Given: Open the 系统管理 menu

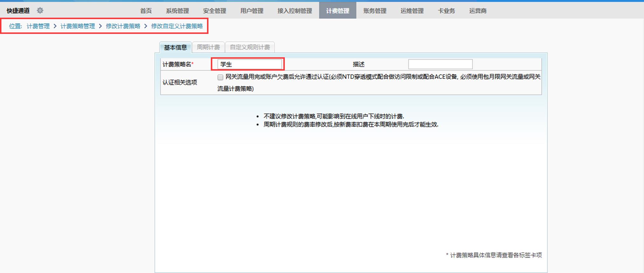Looking at the screenshot, I should click(177, 11).
